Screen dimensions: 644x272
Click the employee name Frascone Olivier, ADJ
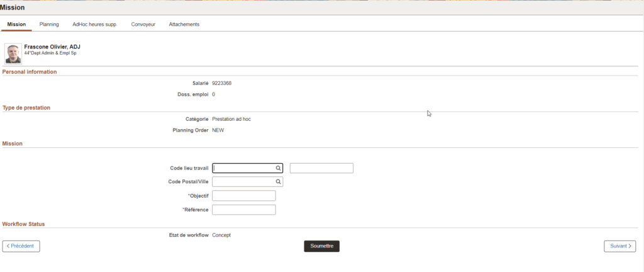click(x=52, y=47)
